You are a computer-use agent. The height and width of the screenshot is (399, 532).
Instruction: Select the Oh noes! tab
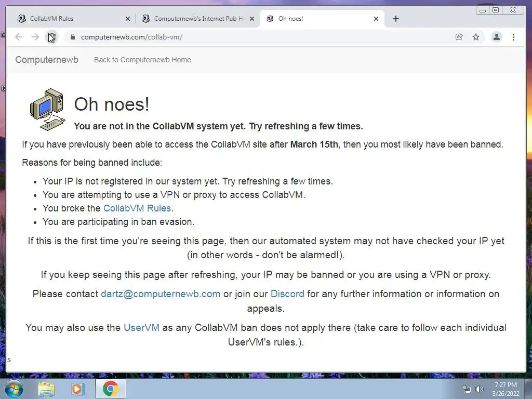(x=322, y=19)
